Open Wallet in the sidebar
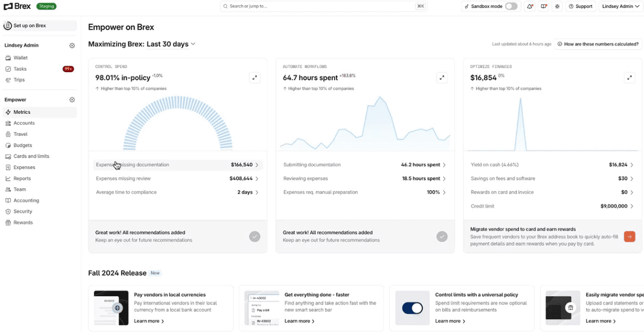 tap(40, 58)
